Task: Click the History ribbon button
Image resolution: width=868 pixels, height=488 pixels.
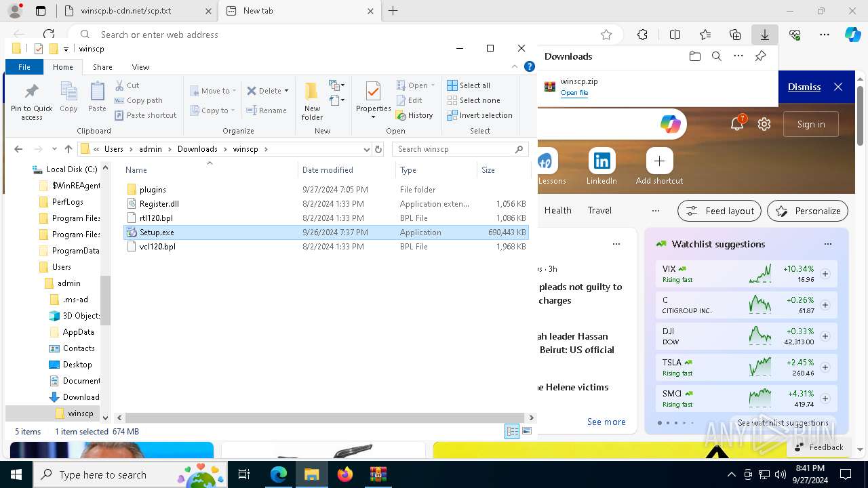Action: pos(414,115)
